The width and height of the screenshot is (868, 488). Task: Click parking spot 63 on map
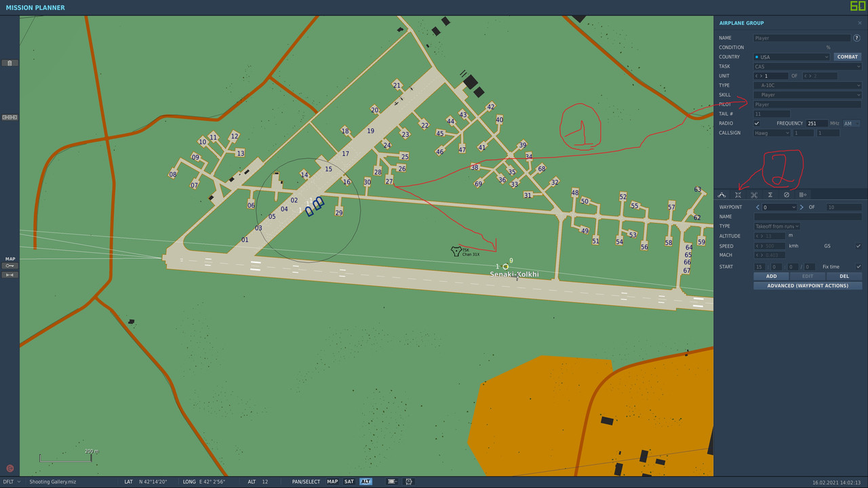pos(698,190)
